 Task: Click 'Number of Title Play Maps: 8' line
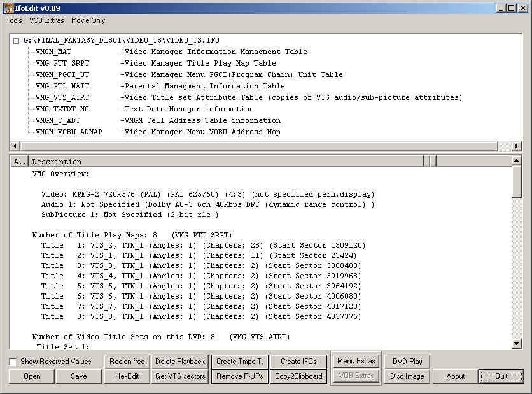pos(132,235)
